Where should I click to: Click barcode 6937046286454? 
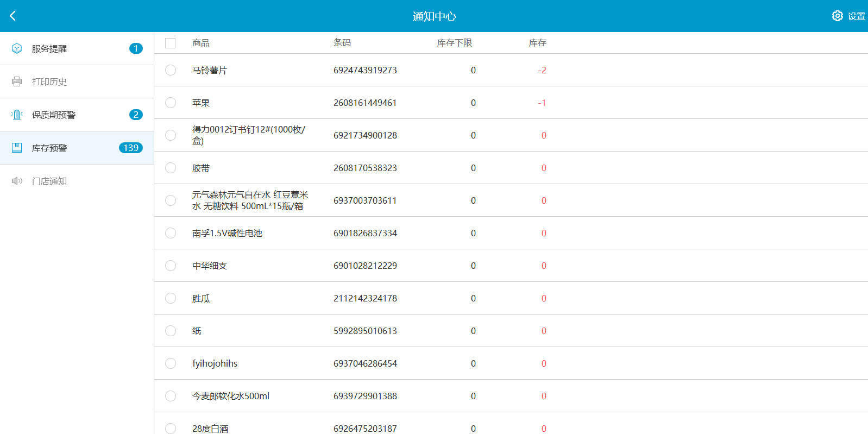(365, 363)
